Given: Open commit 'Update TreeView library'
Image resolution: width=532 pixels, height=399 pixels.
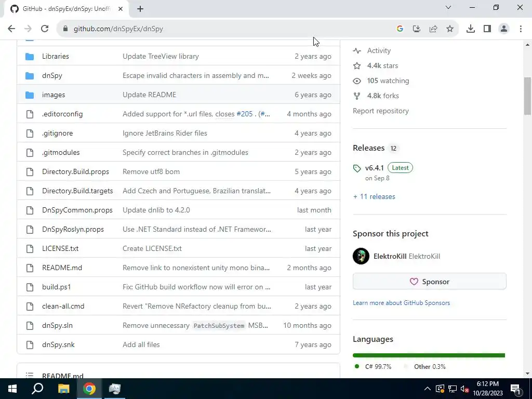Looking at the screenshot, I should pyautogui.click(x=161, y=56).
